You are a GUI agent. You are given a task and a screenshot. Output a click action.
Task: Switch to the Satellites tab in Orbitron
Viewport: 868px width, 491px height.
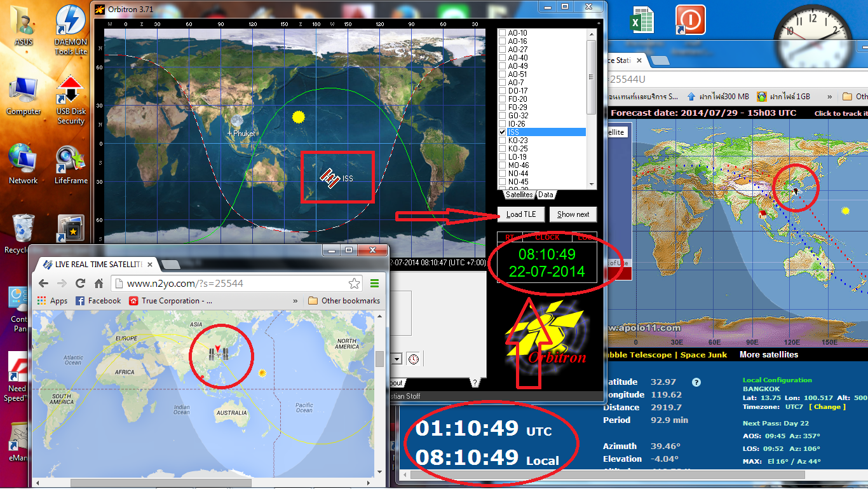[519, 195]
